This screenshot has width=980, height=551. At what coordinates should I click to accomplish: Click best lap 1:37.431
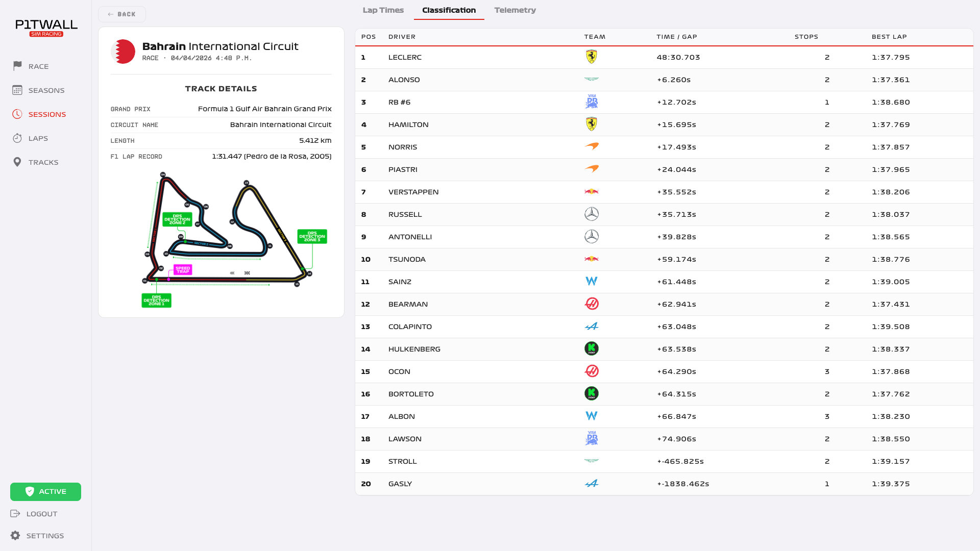pos(891,304)
